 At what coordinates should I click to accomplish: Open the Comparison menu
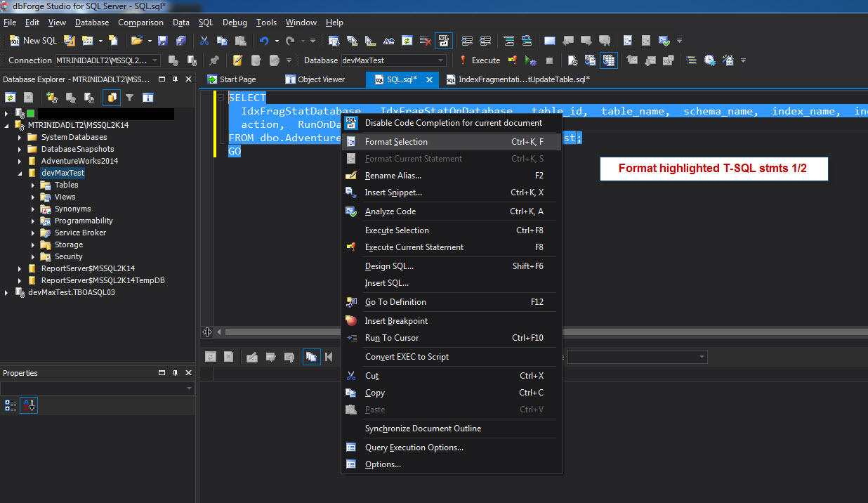[140, 22]
